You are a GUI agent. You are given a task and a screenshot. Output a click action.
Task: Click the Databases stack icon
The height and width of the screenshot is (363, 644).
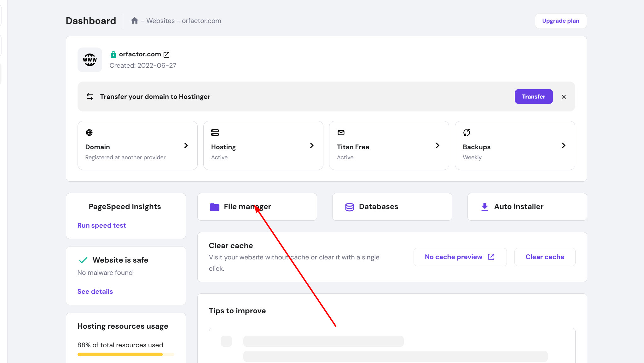pos(349,207)
